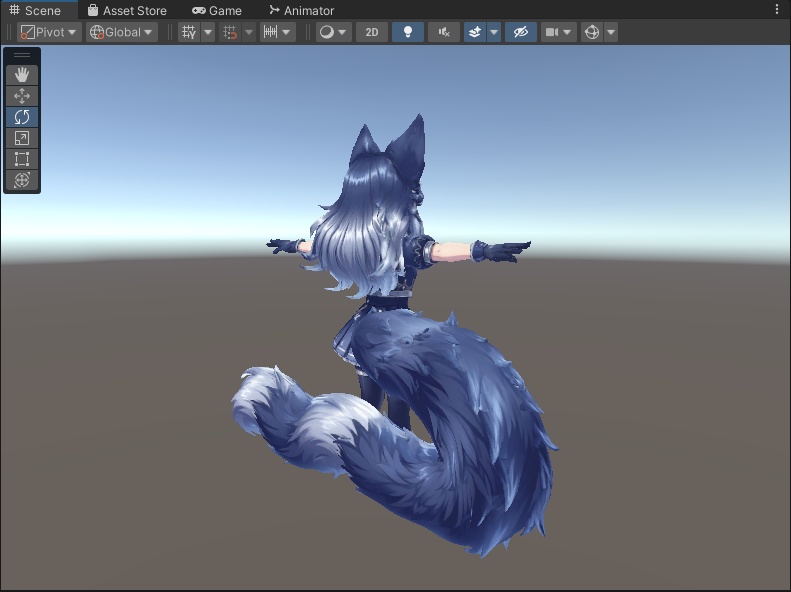
Task: Click the tools overlay drag handle
Action: pyautogui.click(x=22, y=55)
